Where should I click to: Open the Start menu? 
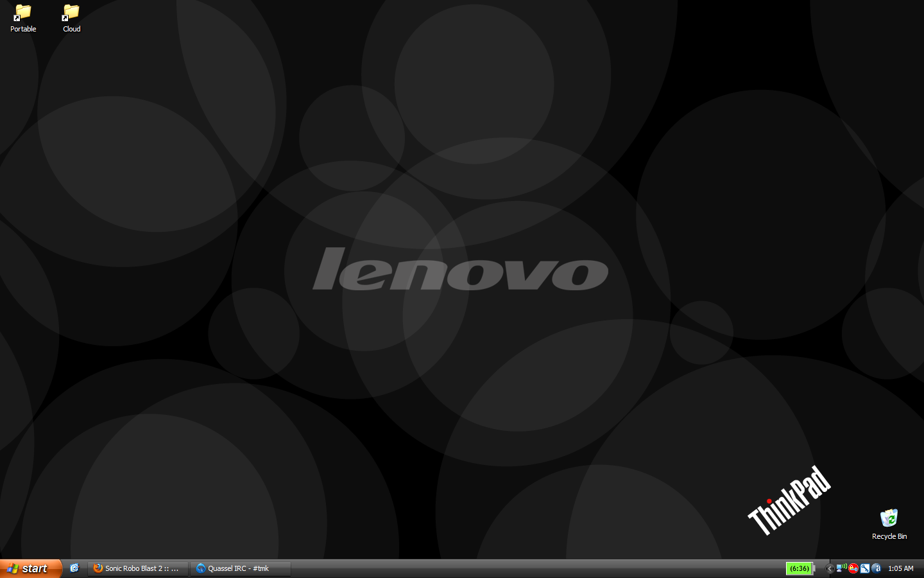click(30, 568)
